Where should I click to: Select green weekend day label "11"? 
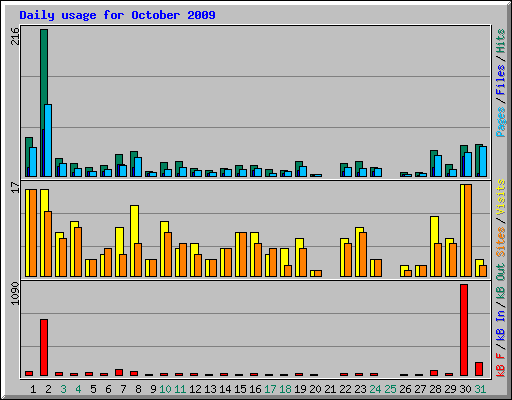(x=180, y=389)
